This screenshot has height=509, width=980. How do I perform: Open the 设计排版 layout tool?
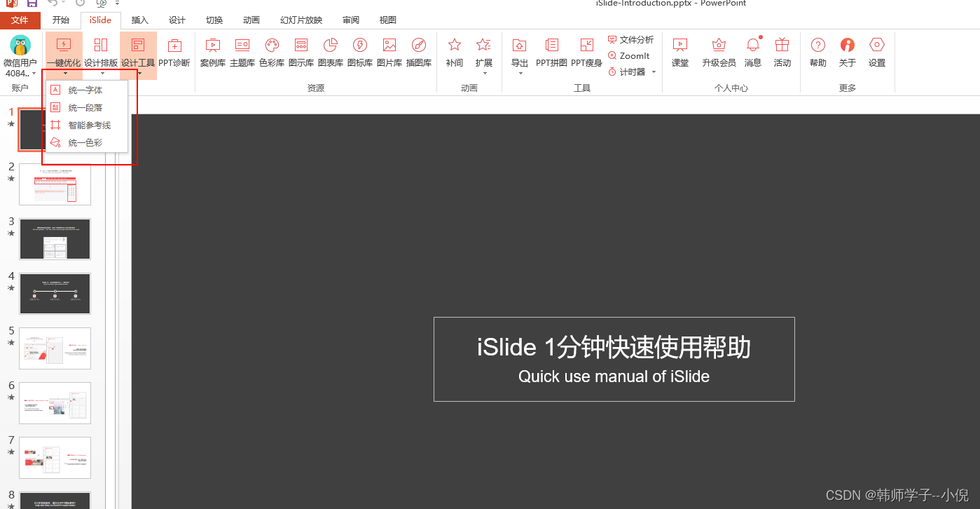pyautogui.click(x=101, y=53)
